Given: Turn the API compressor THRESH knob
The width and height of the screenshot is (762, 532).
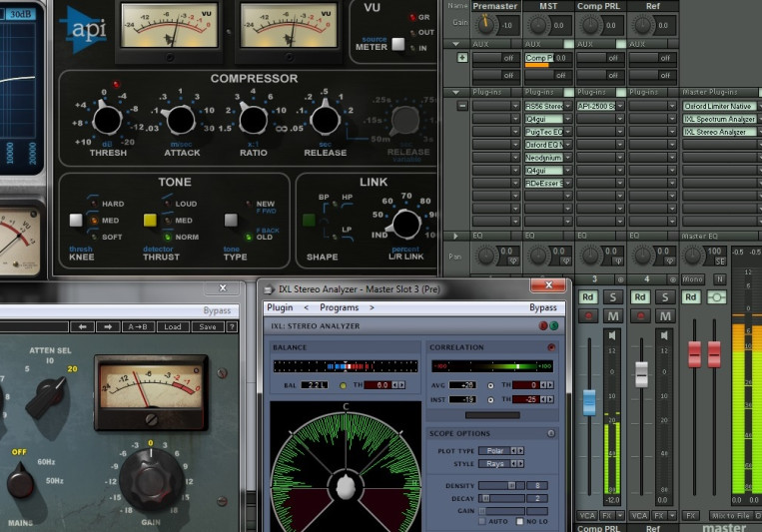Looking at the screenshot, I should [108, 120].
